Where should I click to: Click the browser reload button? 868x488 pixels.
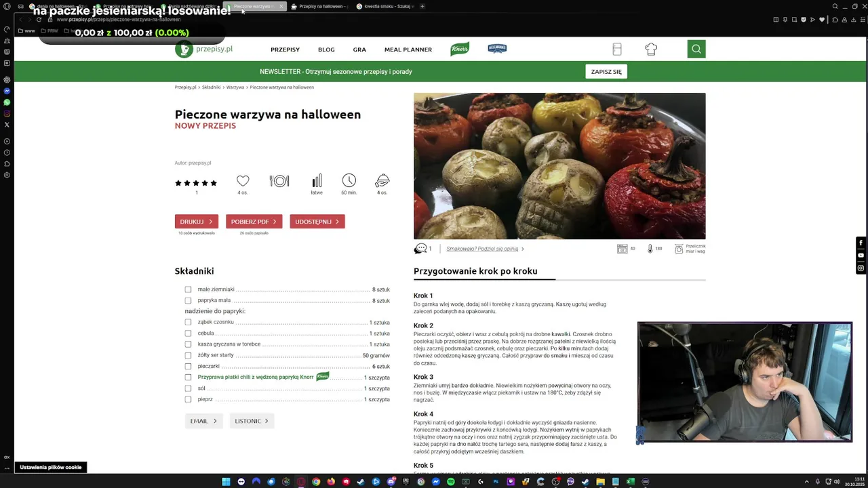tap(39, 20)
